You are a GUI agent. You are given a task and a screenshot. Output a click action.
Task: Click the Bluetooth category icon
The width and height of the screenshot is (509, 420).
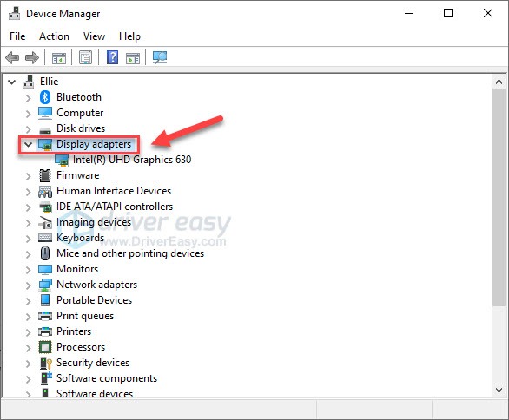coord(45,97)
